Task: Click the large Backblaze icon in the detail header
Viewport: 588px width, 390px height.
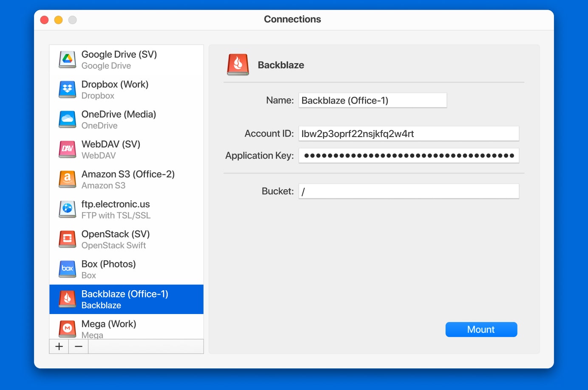Action: pyautogui.click(x=238, y=65)
